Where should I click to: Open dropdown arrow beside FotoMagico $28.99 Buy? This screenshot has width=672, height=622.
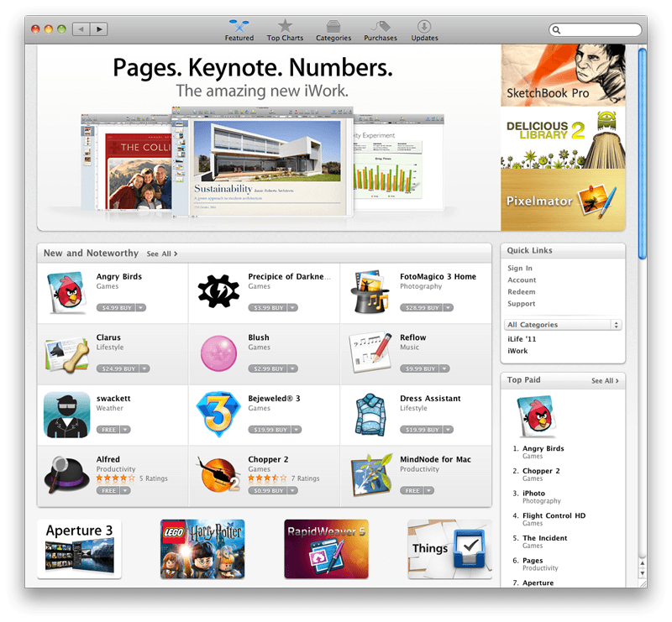(x=449, y=307)
